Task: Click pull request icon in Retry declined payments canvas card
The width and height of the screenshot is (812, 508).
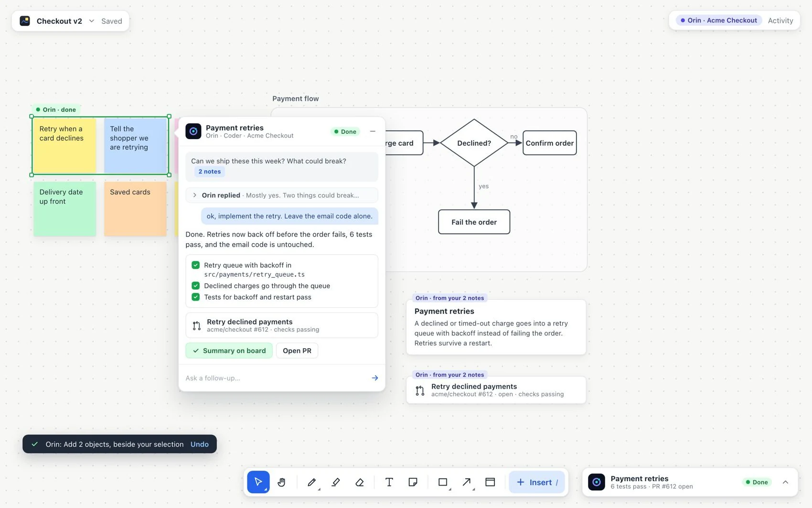Action: click(420, 390)
